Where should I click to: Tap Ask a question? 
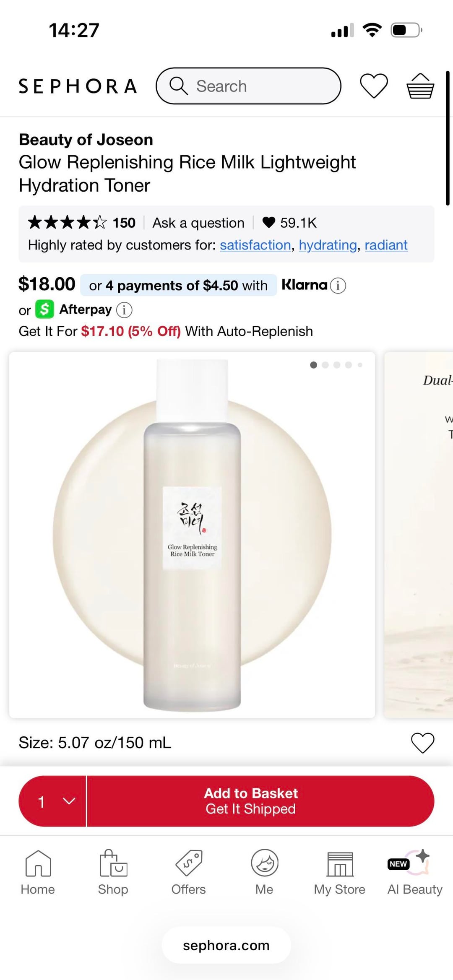(198, 223)
